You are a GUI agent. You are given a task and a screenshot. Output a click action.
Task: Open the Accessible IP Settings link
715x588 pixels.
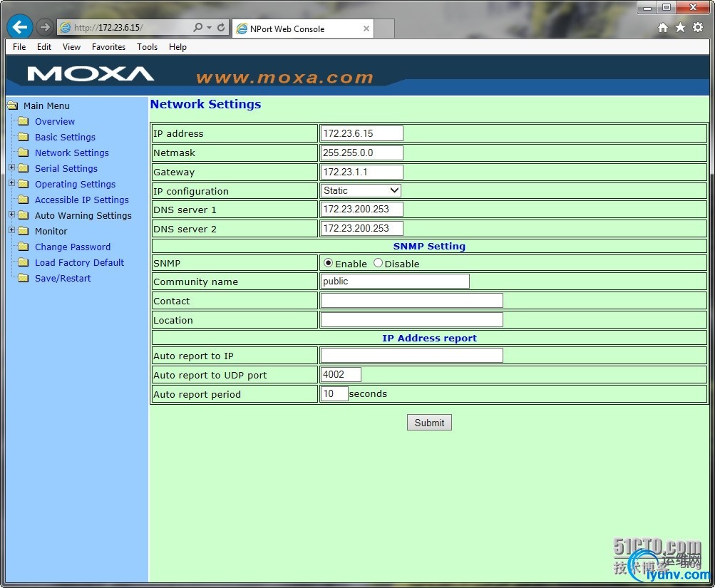click(82, 200)
